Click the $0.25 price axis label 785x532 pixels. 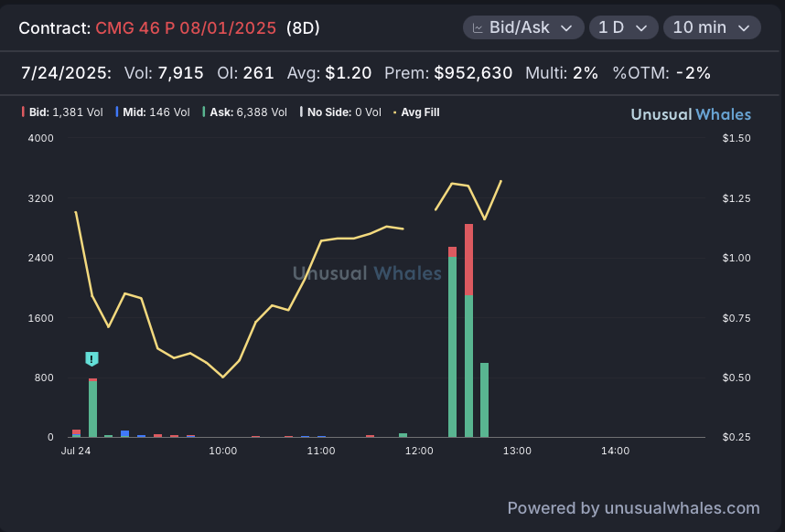pyautogui.click(x=737, y=437)
